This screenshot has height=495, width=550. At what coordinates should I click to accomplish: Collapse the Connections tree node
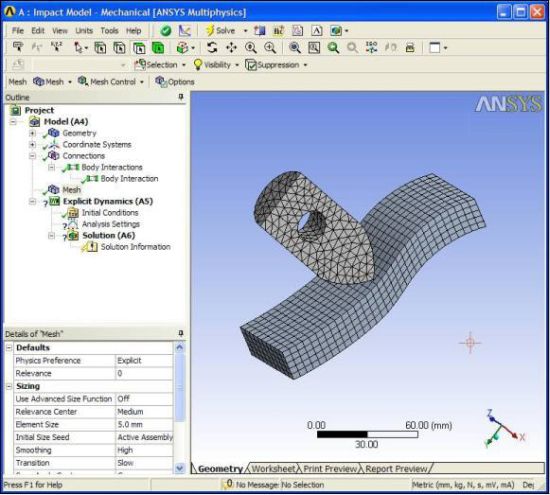click(x=32, y=156)
